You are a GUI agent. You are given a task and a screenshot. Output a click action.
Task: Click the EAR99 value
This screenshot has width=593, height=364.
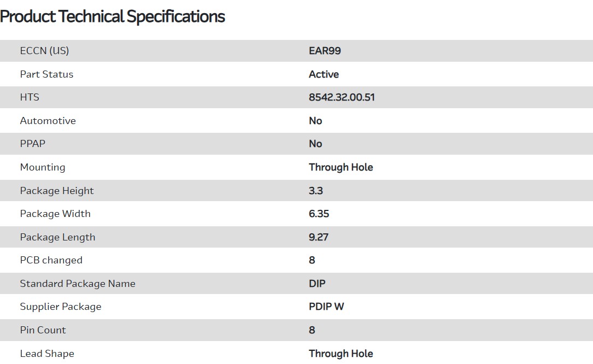click(x=325, y=51)
